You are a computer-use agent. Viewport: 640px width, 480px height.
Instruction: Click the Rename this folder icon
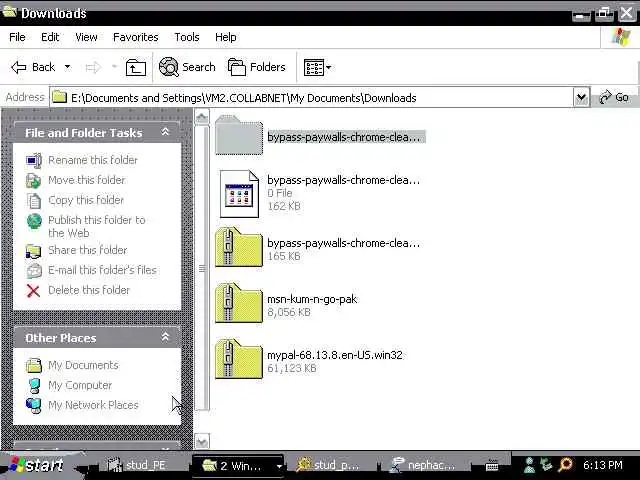click(x=34, y=160)
